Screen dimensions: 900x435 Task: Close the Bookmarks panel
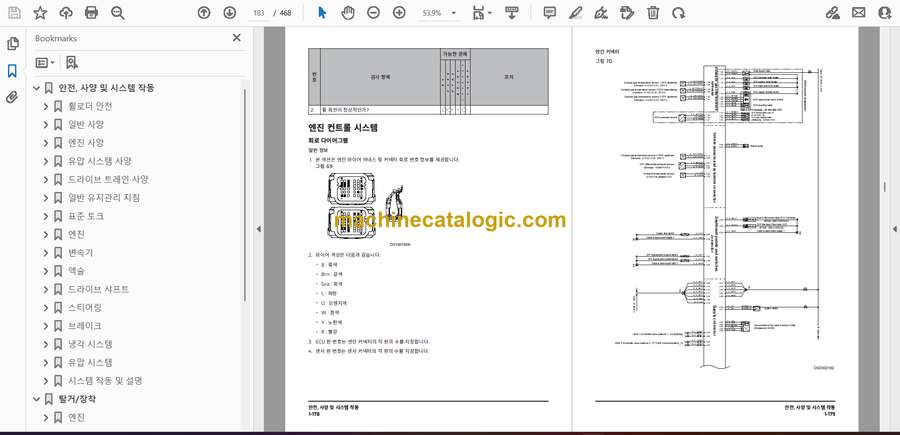236,38
